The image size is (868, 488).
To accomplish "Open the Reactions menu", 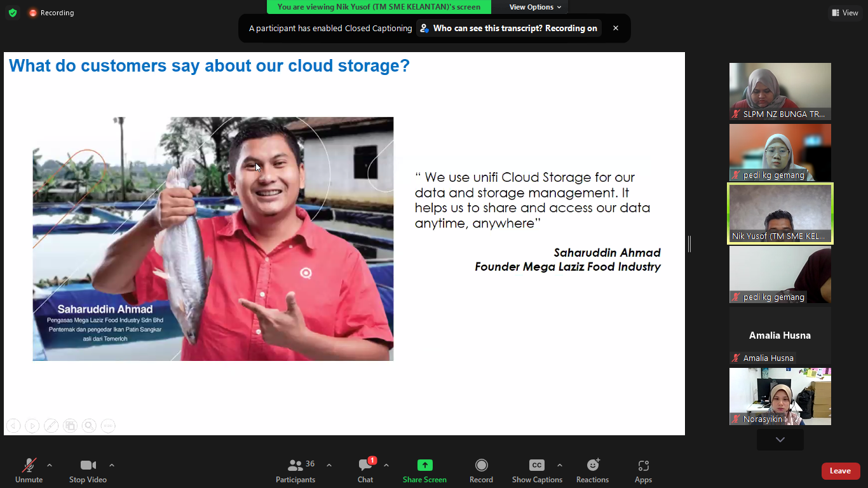I will (x=592, y=471).
